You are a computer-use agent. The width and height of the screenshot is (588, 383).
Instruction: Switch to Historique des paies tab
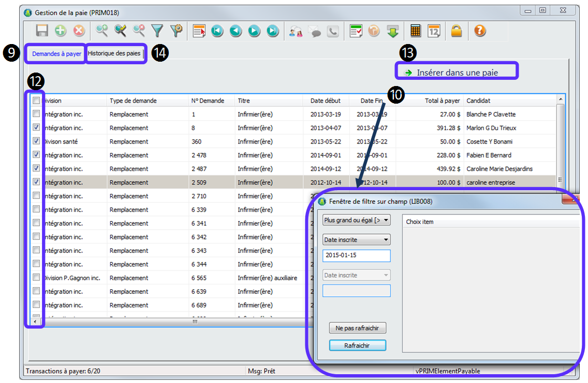click(x=114, y=53)
